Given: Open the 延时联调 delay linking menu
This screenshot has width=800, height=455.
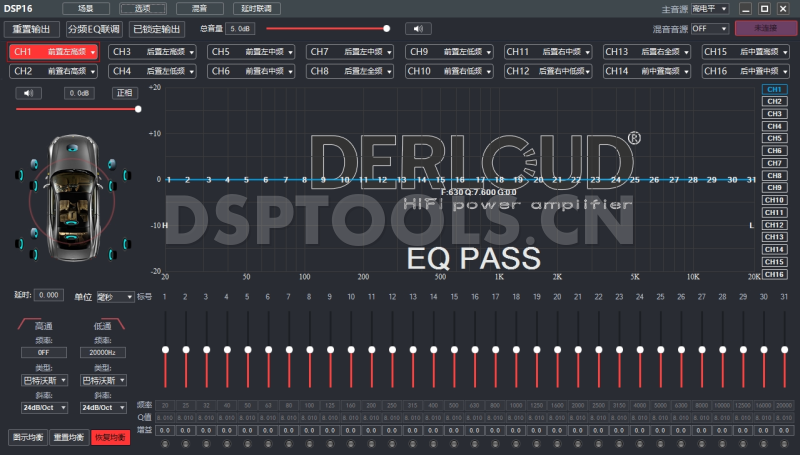Looking at the screenshot, I should [257, 9].
